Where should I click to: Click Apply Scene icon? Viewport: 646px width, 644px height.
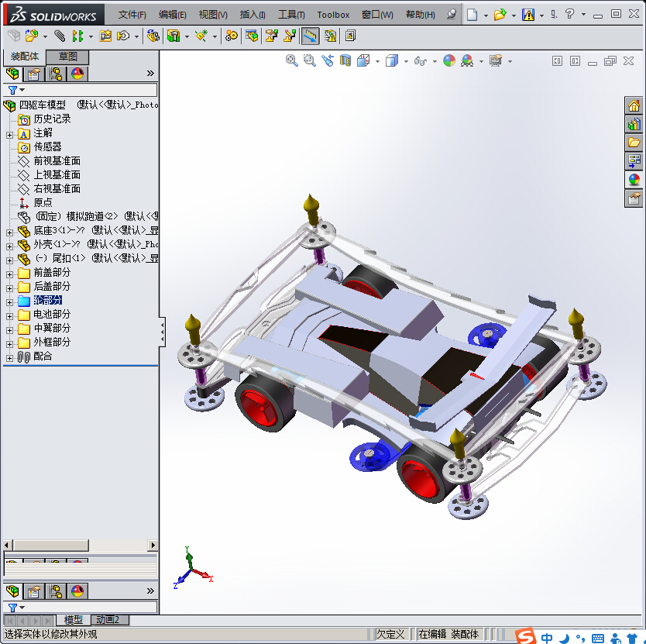tap(467, 61)
